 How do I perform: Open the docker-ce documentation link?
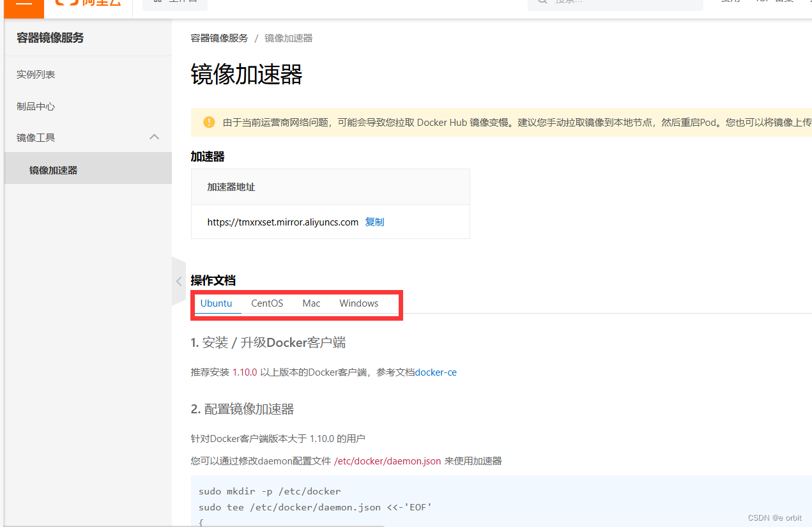[436, 372]
